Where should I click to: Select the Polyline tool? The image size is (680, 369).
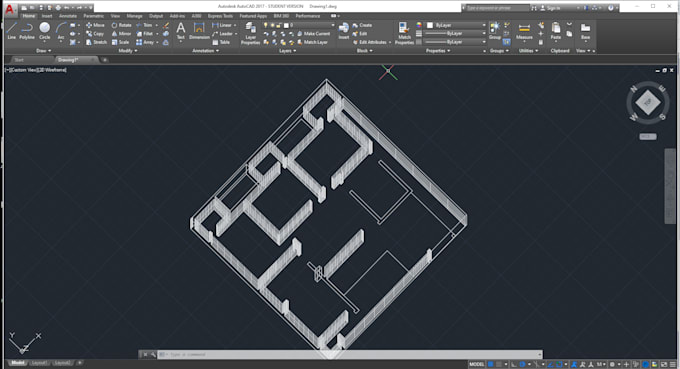(x=27, y=30)
